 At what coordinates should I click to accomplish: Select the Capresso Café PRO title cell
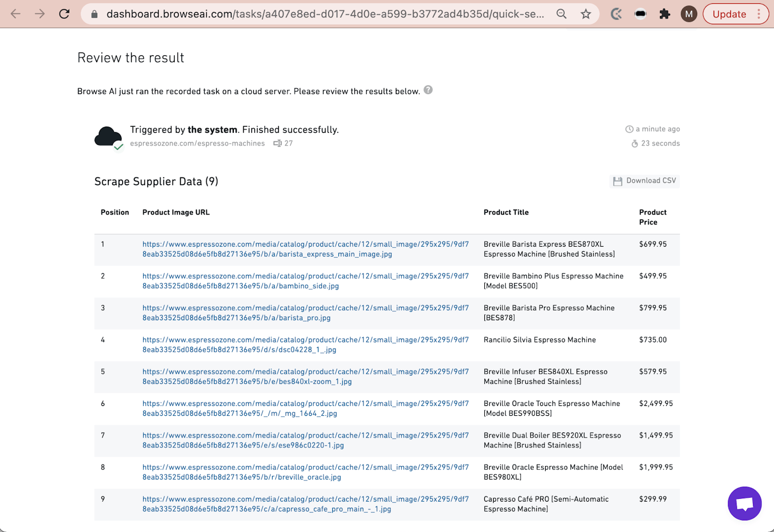tap(546, 504)
